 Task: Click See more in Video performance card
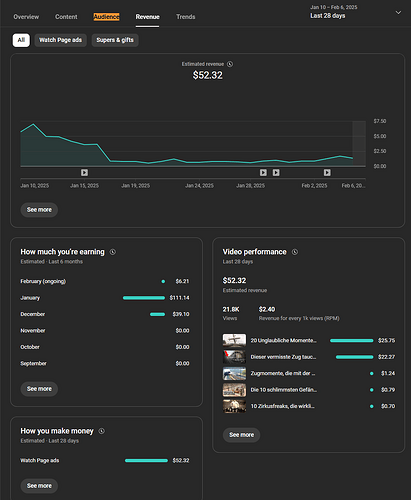[241, 435]
